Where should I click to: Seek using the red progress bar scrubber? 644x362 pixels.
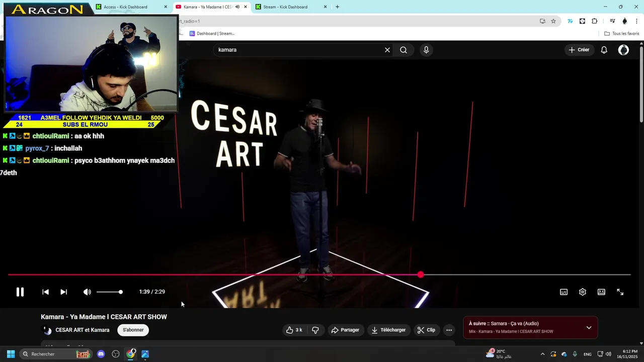pyautogui.click(x=421, y=275)
